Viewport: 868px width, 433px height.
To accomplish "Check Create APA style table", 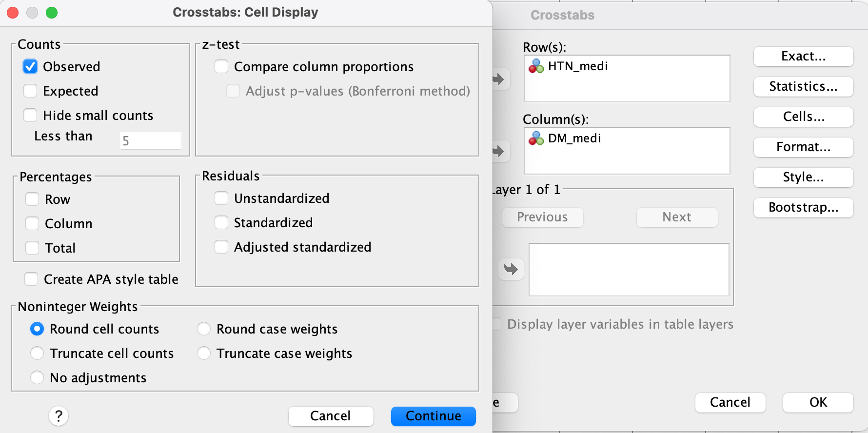I will 31,279.
